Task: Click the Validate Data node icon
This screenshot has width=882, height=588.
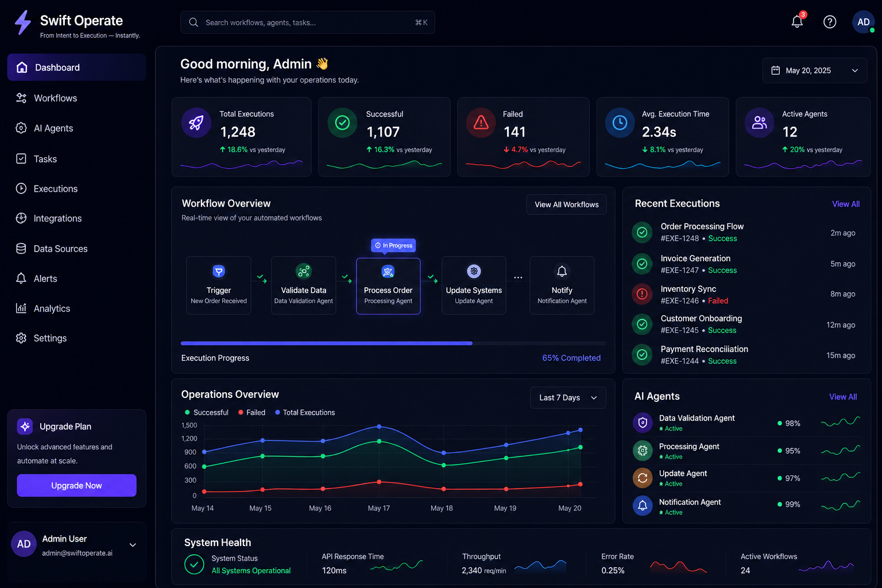Action: 304,271
